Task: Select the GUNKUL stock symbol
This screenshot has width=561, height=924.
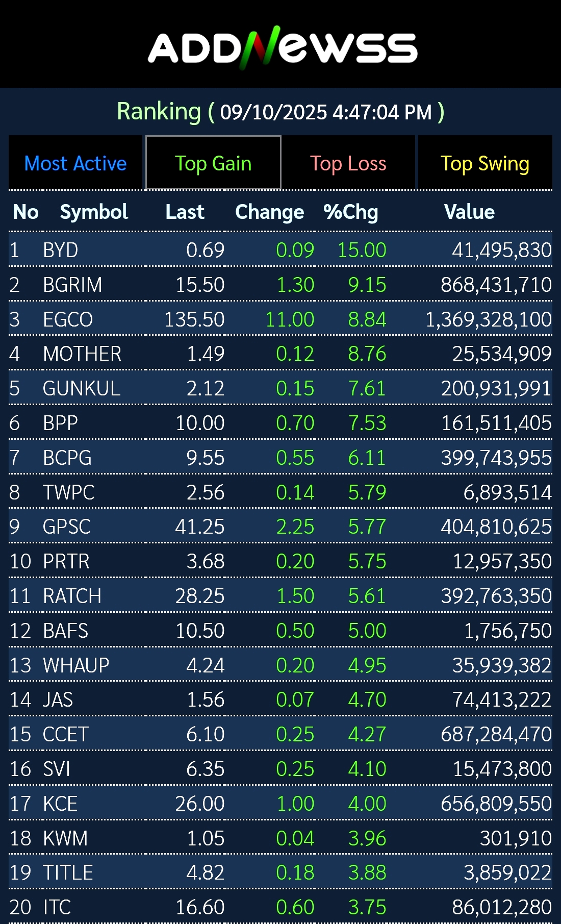Action: (x=82, y=388)
